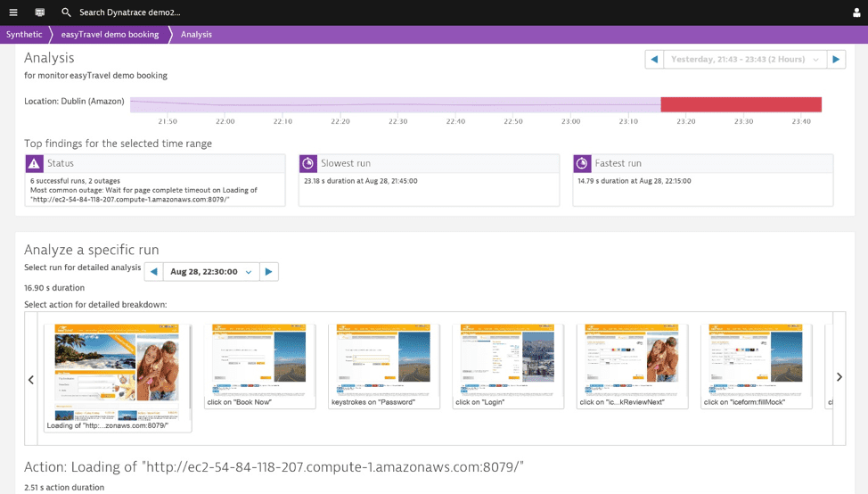The image size is (868, 494).
Task: Select next run arrow button
Action: pos(269,272)
